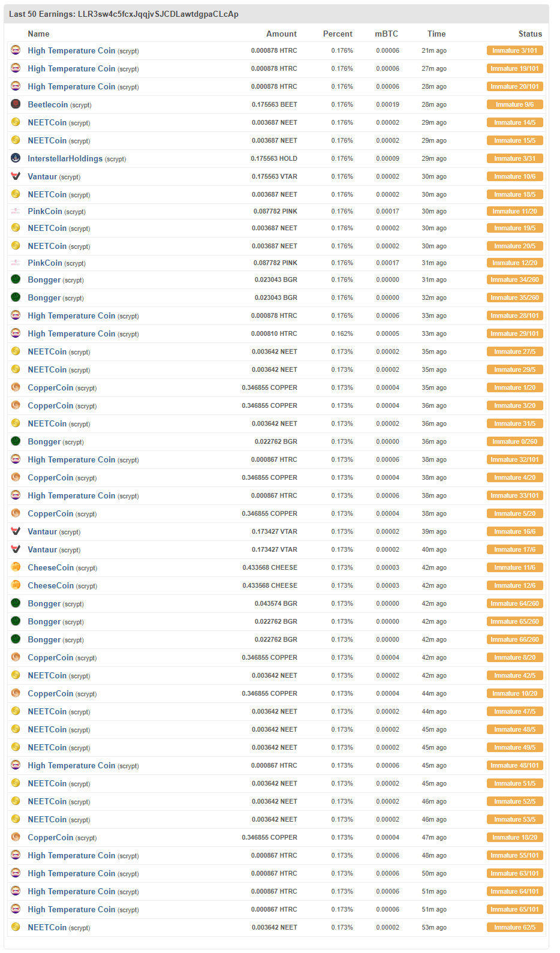Click the first Vantaur logo icon

coord(16,176)
